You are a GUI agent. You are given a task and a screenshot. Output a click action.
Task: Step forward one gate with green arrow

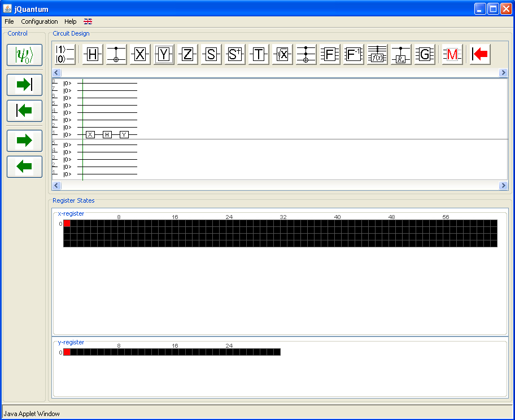[25, 141]
